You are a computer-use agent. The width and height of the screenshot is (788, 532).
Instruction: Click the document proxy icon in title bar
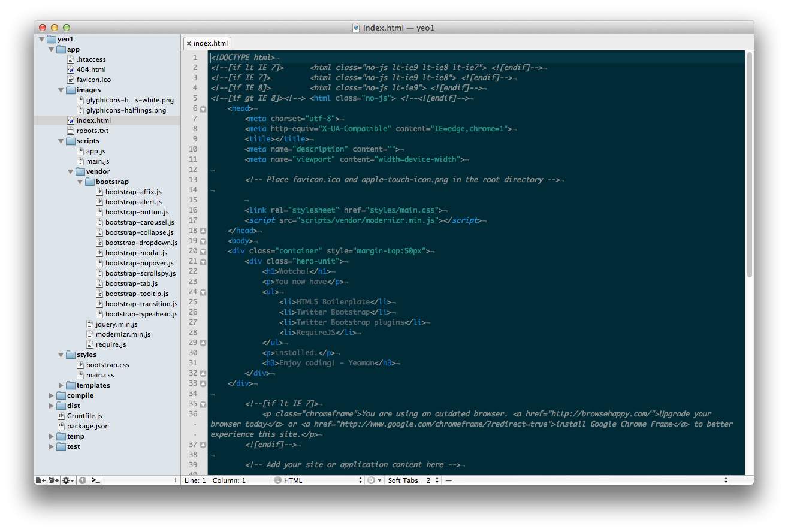coord(356,28)
